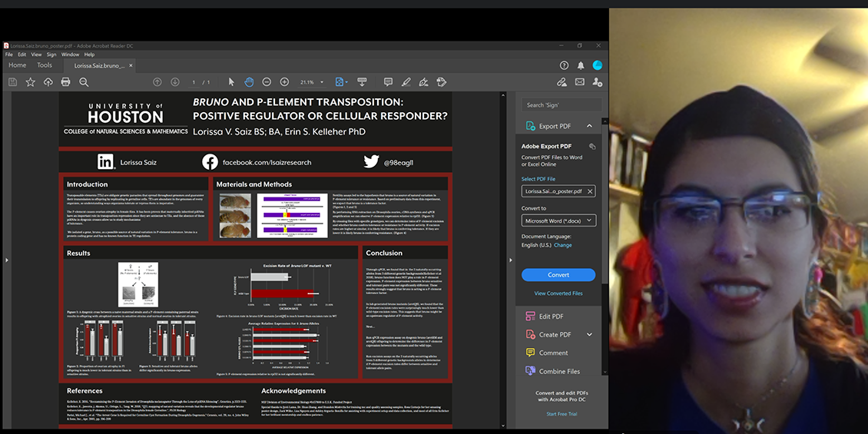This screenshot has width=868, height=434.
Task: Add a sticky note comment icon
Action: pyautogui.click(x=388, y=82)
